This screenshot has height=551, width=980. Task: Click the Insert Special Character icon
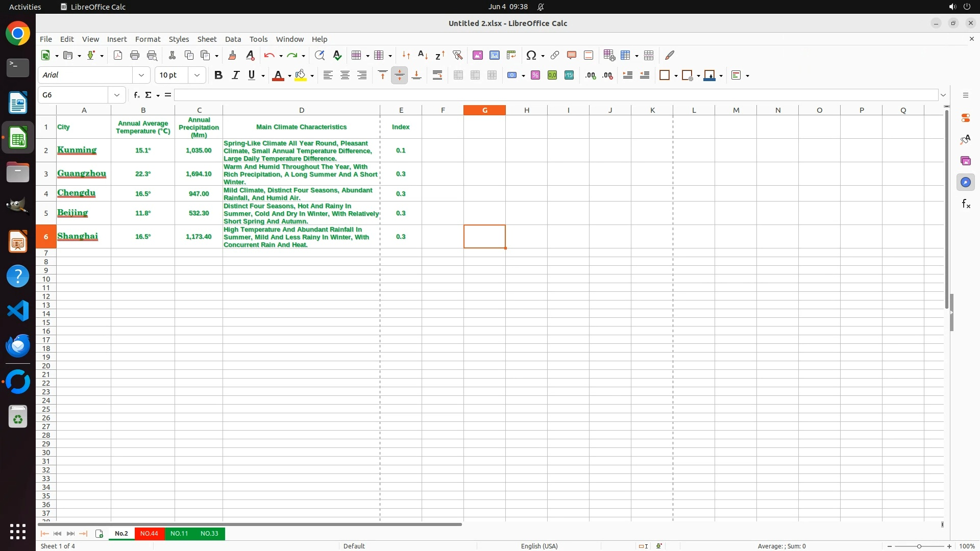(x=531, y=55)
